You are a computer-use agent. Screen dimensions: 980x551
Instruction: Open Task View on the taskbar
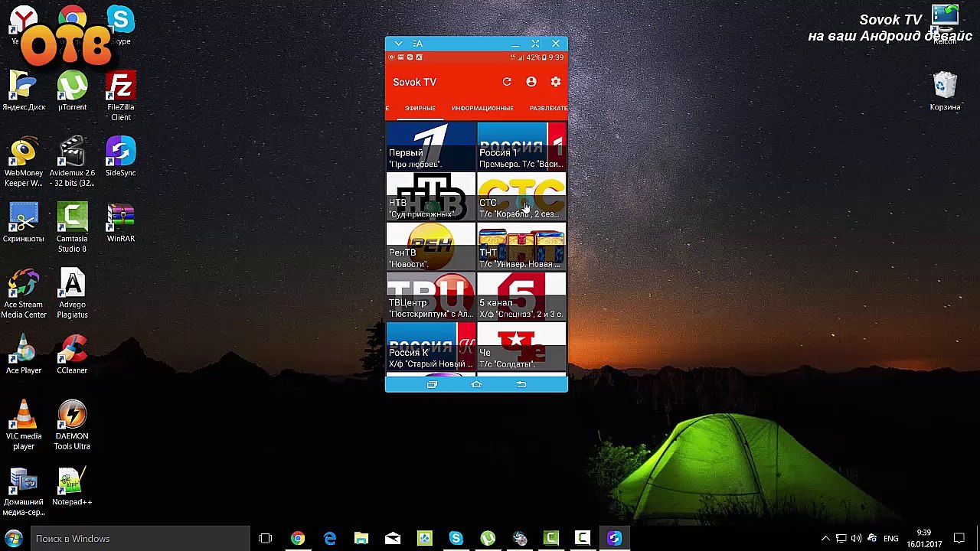(x=266, y=539)
